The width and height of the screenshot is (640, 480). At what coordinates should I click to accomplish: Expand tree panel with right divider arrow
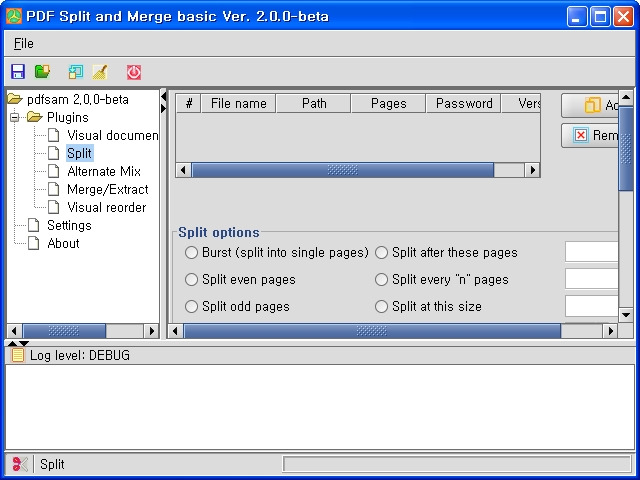pyautogui.click(x=163, y=109)
